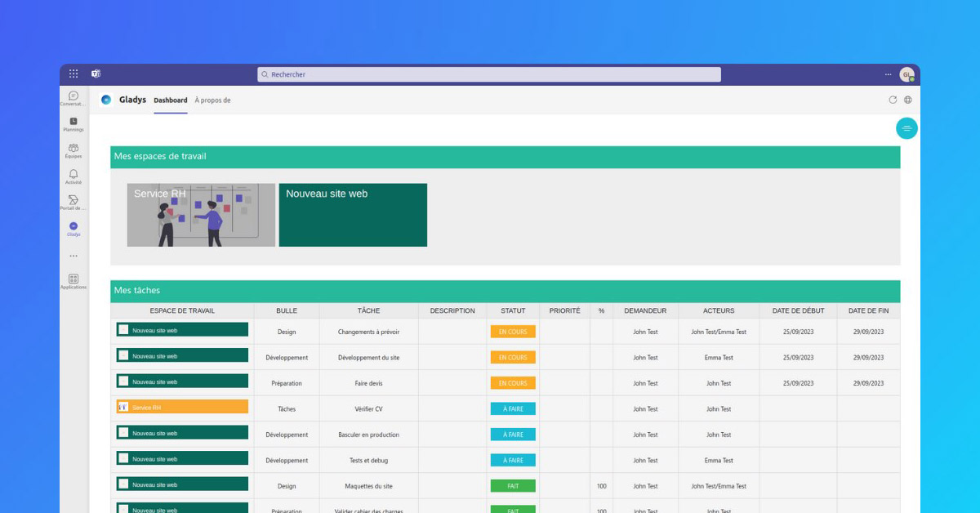Screen dimensions: 980x513
Task: Sort by the PRIORITÉ column header
Action: click(564, 310)
